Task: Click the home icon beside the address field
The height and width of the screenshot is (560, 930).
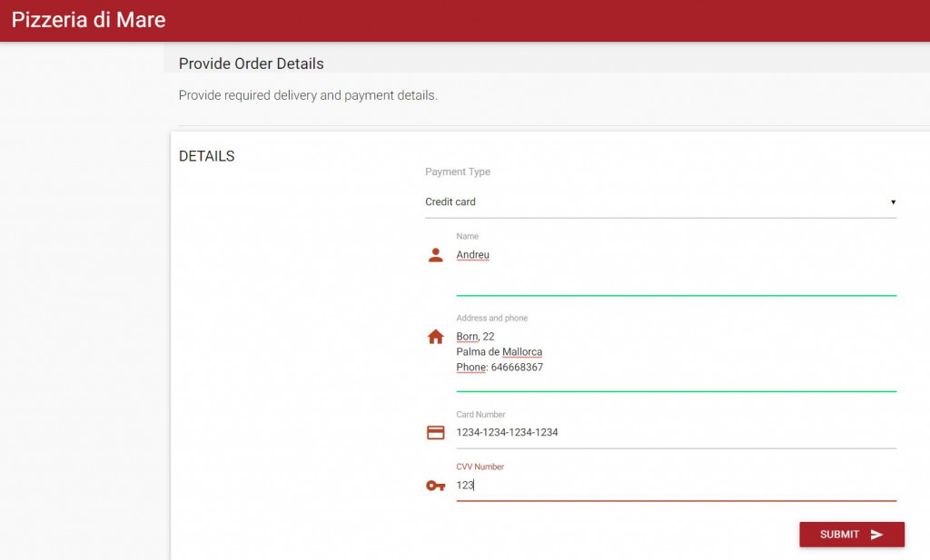Action: (x=436, y=337)
